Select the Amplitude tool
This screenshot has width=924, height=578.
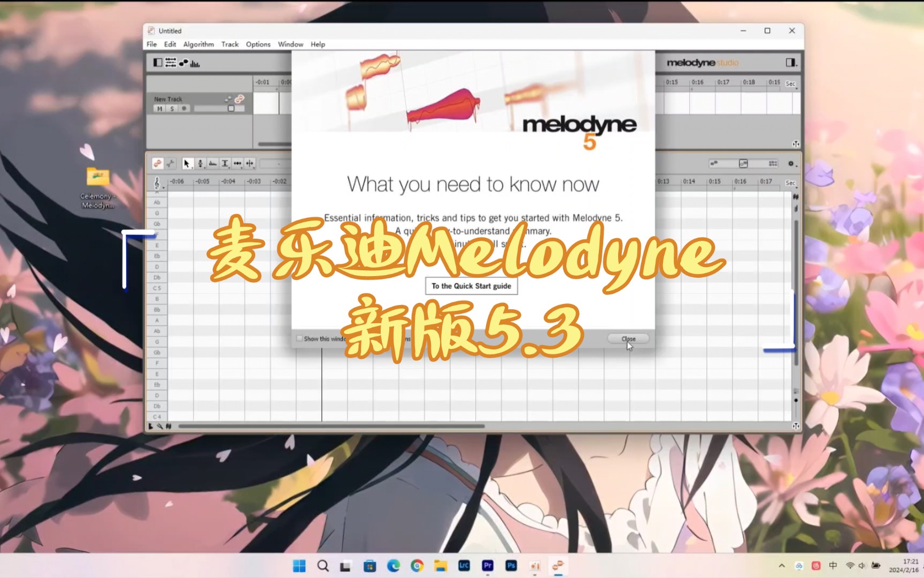pyautogui.click(x=225, y=163)
